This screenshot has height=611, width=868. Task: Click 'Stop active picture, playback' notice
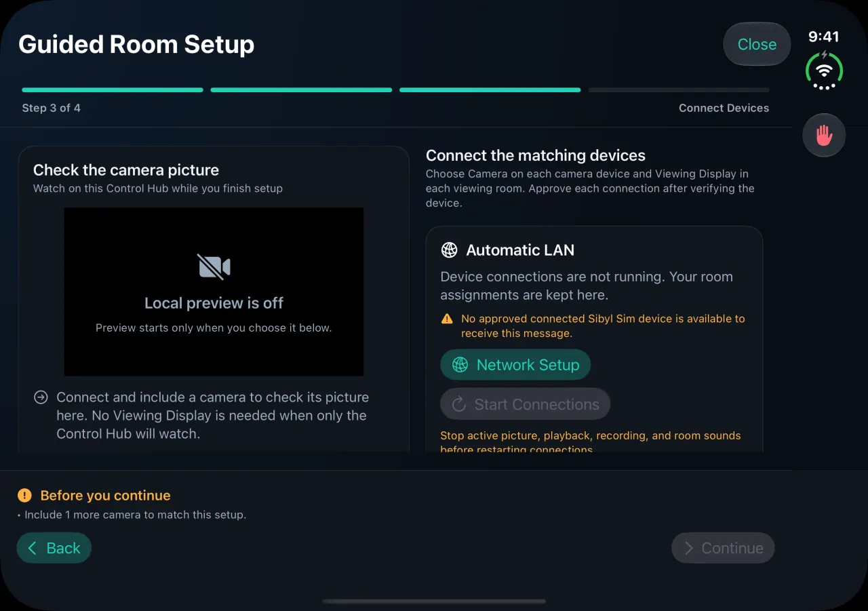point(591,441)
